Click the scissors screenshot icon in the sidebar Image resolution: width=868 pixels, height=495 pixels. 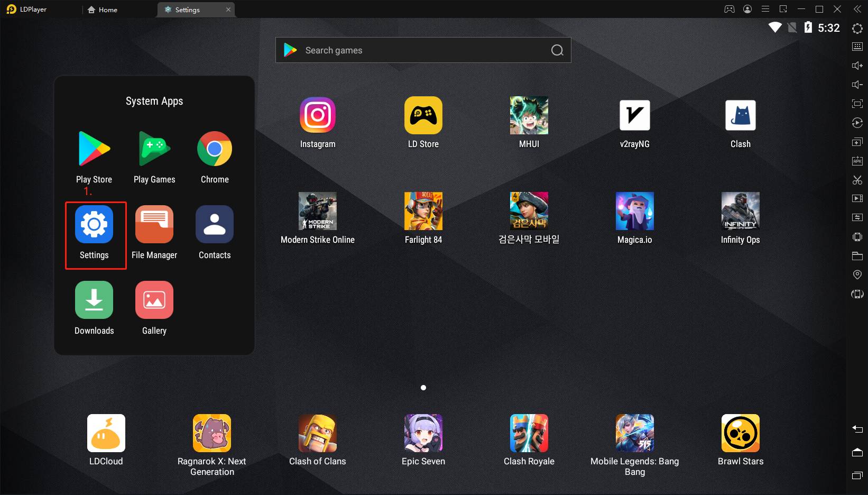tap(857, 180)
